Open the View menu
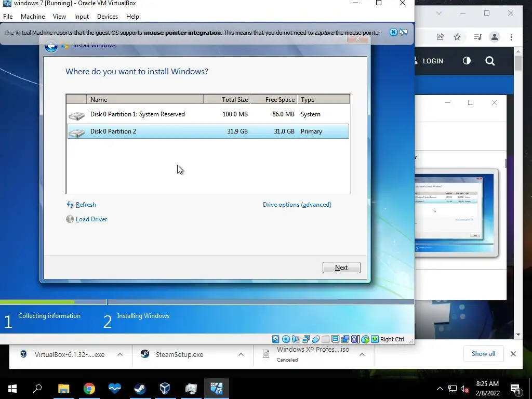The width and height of the screenshot is (532, 399). click(x=59, y=17)
